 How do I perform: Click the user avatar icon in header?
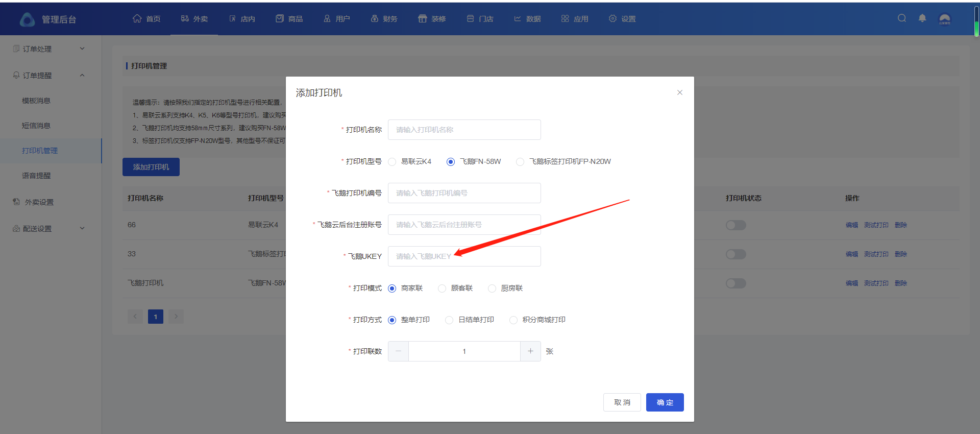click(x=945, y=19)
